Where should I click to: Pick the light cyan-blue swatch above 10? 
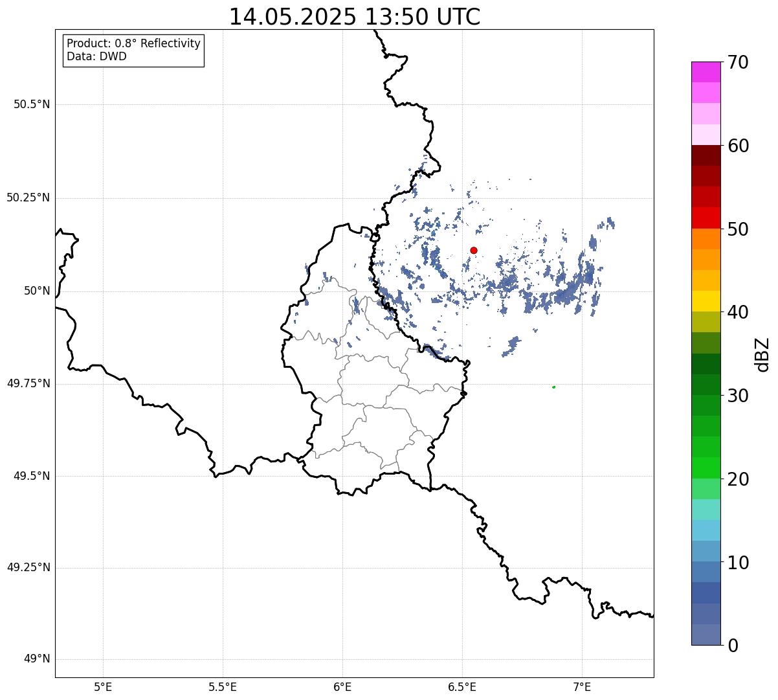[x=706, y=530]
